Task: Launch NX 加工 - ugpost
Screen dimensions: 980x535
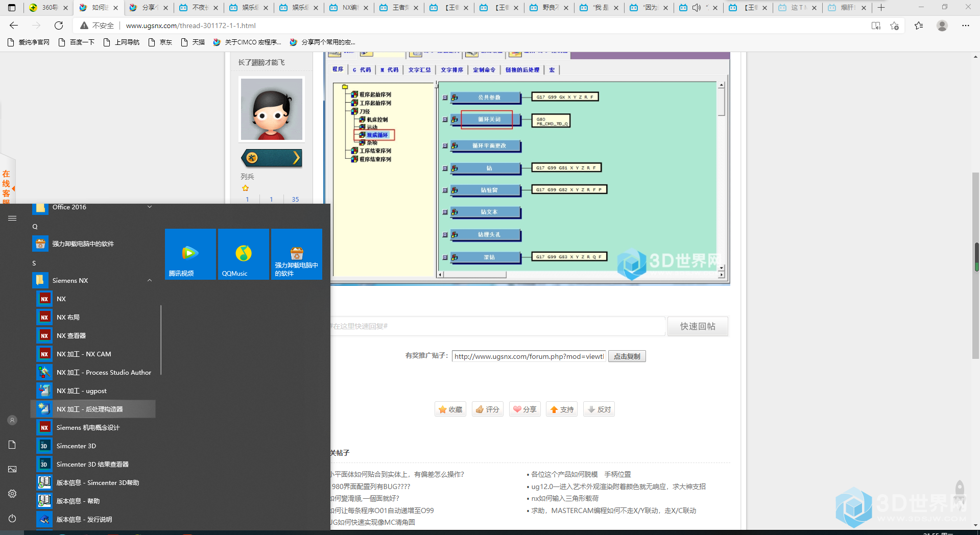Action: click(93, 391)
